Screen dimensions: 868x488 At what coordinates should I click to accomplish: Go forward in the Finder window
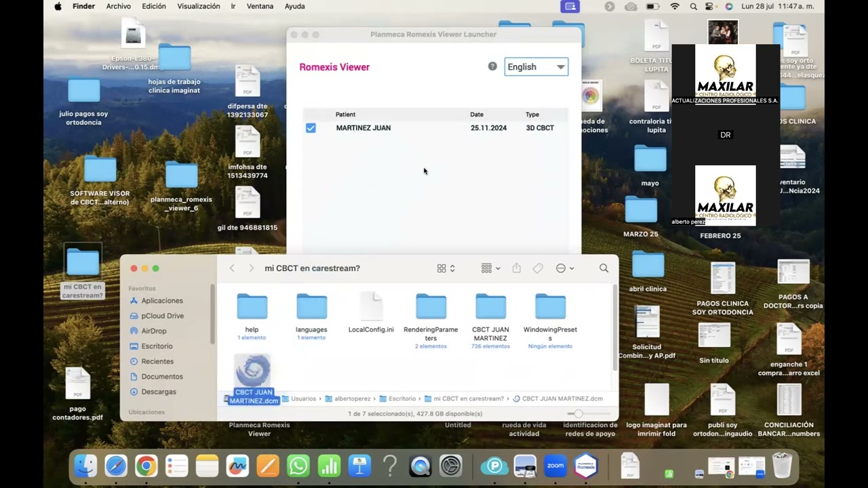[x=251, y=268]
